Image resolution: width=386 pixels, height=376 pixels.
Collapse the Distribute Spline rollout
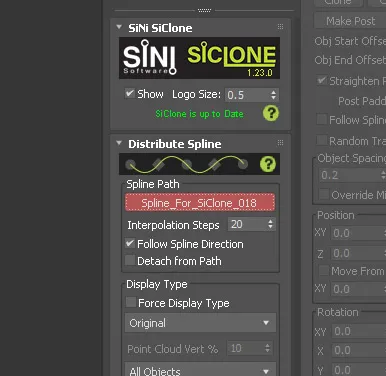point(119,143)
